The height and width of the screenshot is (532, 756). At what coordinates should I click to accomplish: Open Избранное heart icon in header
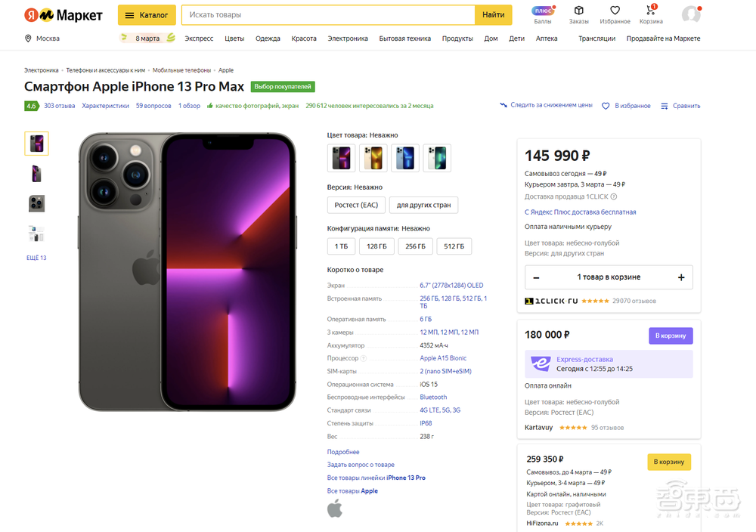[x=615, y=11]
